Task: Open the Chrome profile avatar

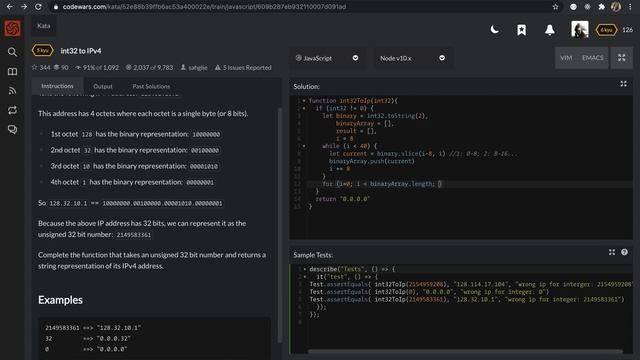Action: pyautogui.click(x=616, y=7)
